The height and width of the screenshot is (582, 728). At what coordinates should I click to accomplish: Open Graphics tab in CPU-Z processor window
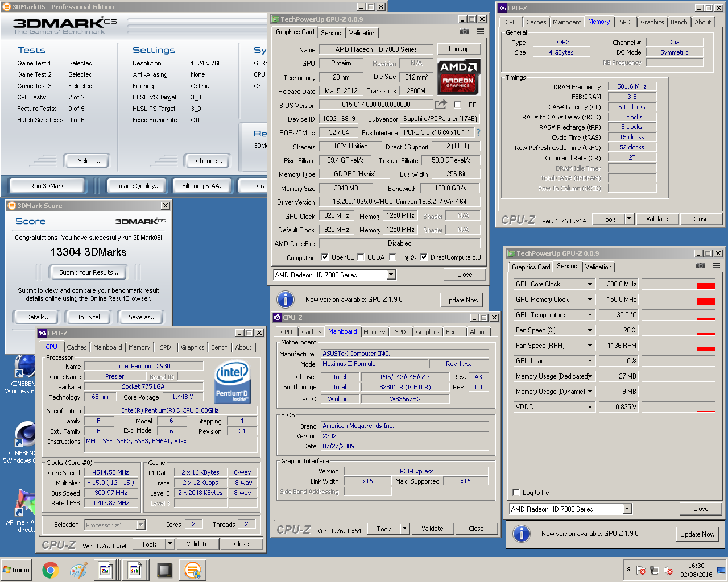coord(193,347)
